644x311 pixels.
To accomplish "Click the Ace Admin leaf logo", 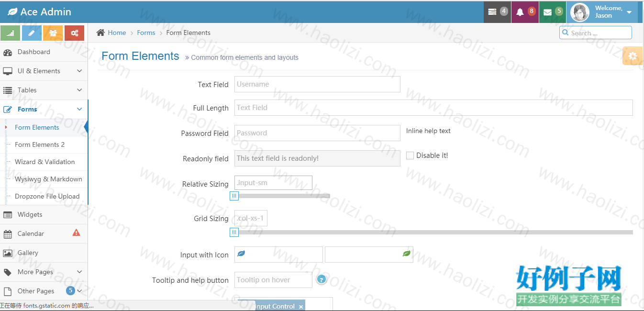I will (x=12, y=12).
